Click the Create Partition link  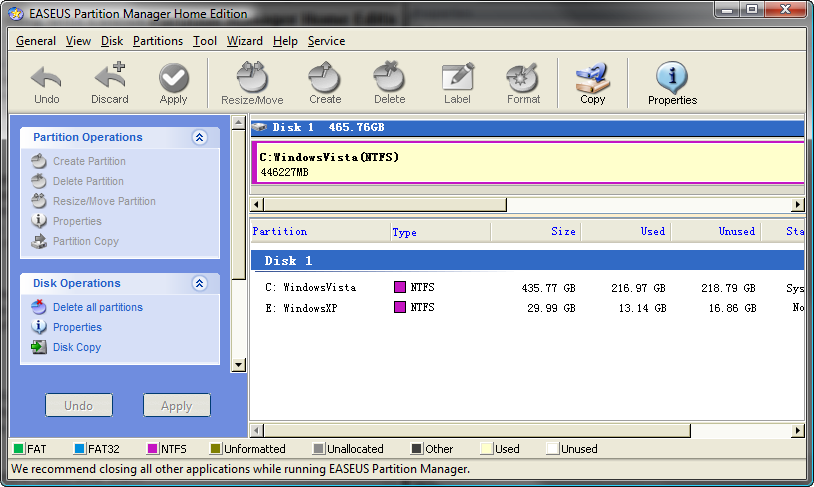(89, 161)
